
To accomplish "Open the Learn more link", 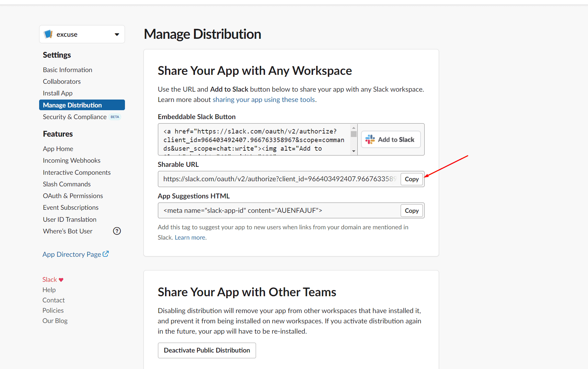I will tap(190, 238).
